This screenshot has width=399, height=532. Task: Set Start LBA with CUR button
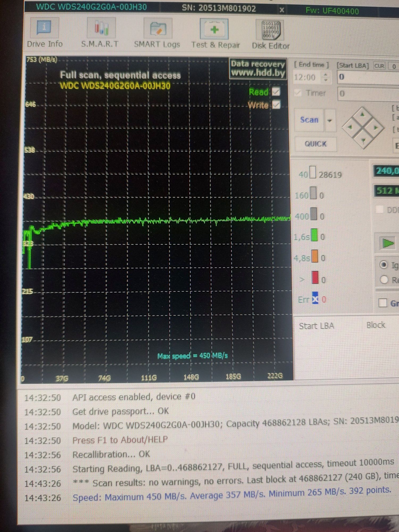(x=379, y=66)
